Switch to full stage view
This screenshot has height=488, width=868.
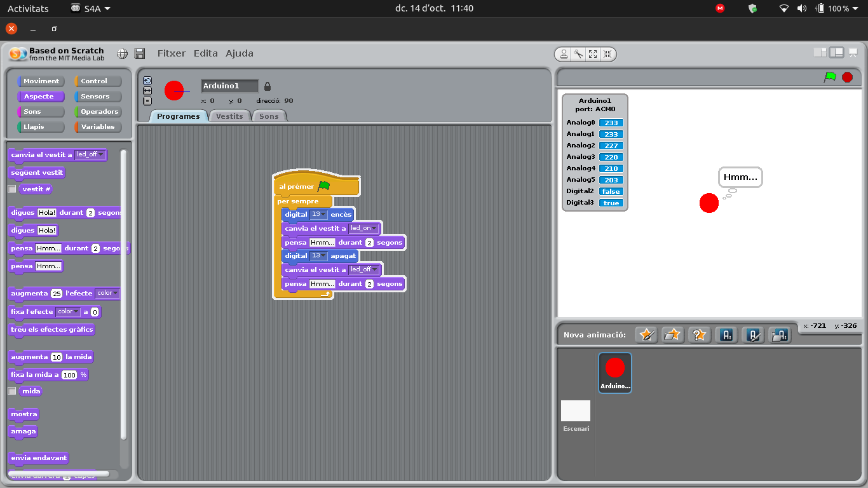click(x=836, y=53)
